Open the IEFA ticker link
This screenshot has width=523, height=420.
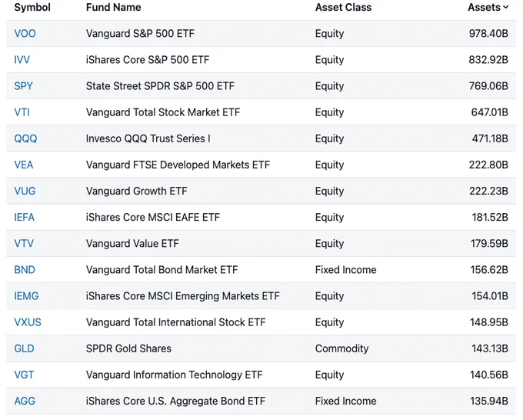[25, 217]
